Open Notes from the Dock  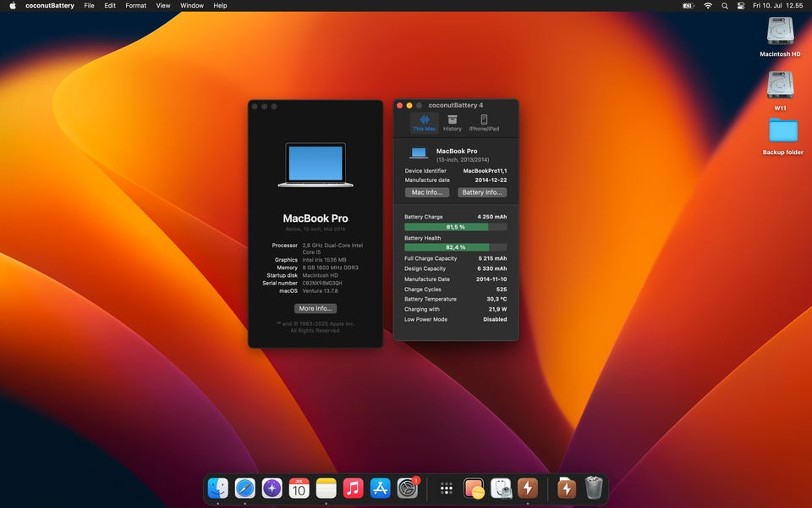326,489
